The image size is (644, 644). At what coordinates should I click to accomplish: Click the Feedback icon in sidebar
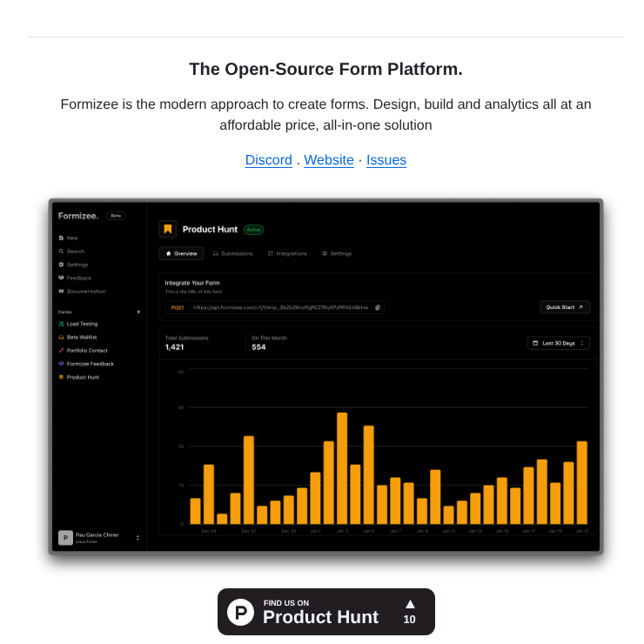[61, 278]
